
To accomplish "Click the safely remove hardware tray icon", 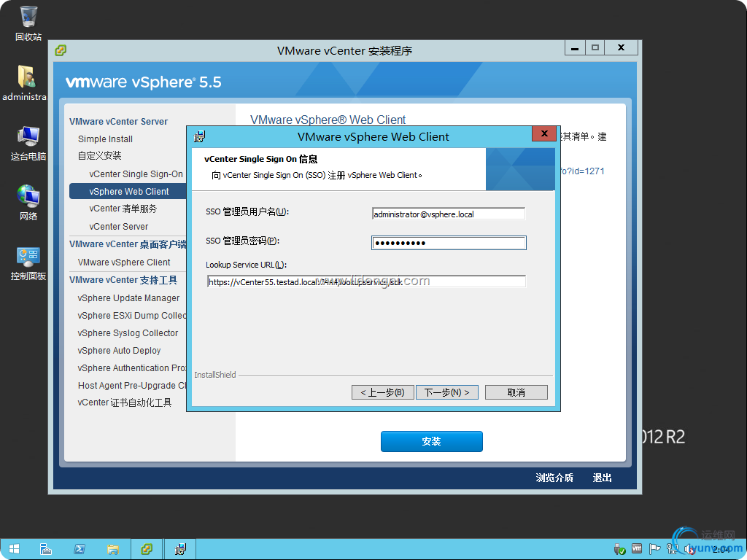I will [x=619, y=549].
